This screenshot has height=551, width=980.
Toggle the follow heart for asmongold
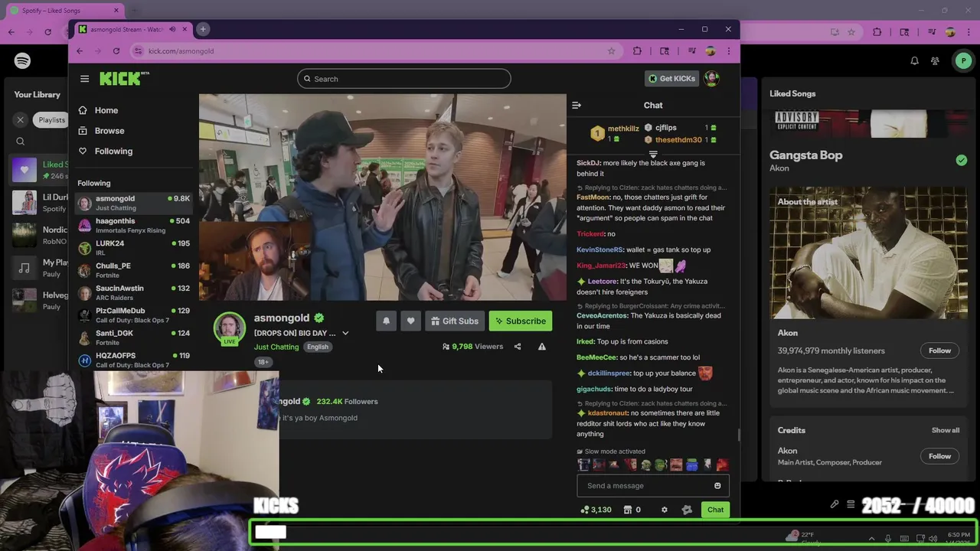[410, 321]
